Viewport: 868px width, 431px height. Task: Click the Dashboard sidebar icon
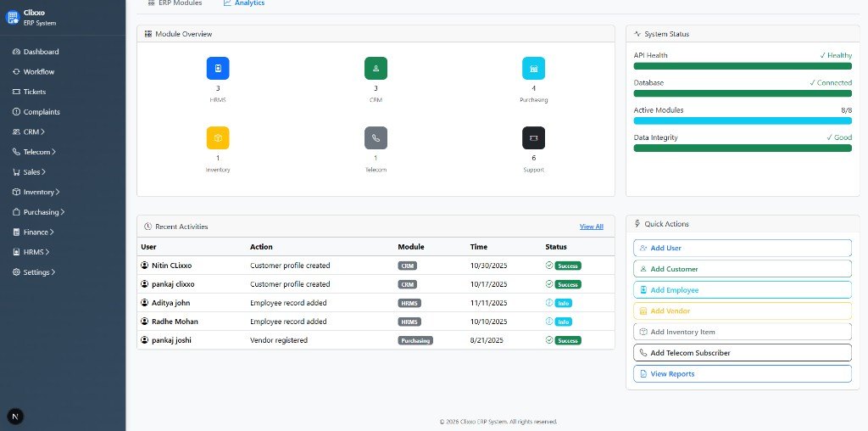pyautogui.click(x=16, y=52)
